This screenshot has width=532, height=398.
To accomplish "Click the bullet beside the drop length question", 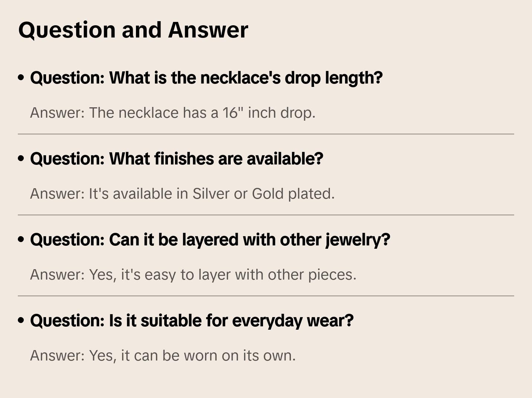I will (21, 78).
